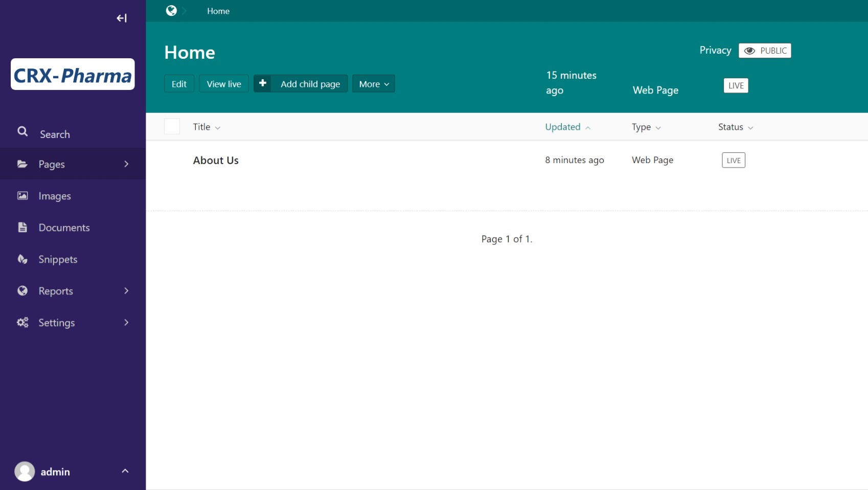Expand the Pages submenu chevron
This screenshot has width=868, height=490.
pos(126,164)
